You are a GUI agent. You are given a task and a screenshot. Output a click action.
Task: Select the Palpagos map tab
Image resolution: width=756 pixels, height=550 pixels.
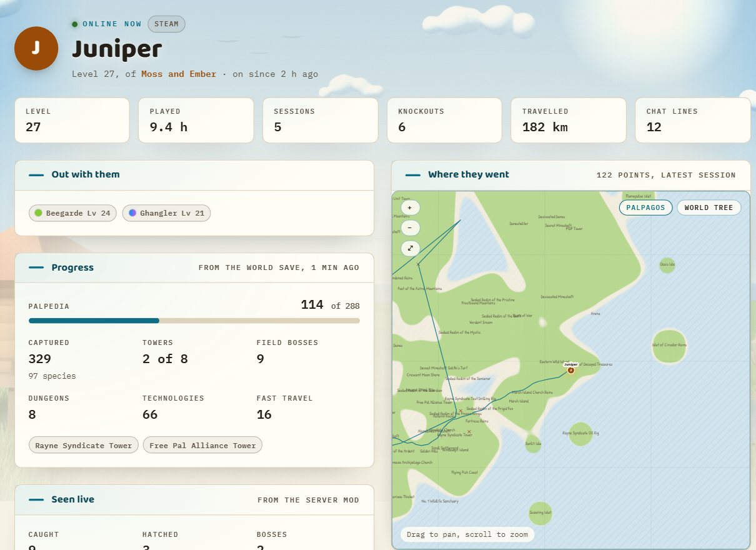[646, 207]
